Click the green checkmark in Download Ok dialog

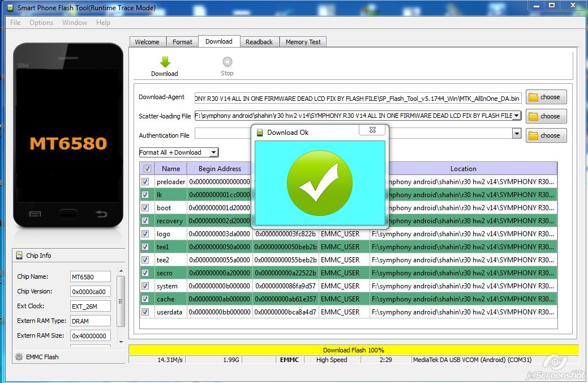[320, 183]
